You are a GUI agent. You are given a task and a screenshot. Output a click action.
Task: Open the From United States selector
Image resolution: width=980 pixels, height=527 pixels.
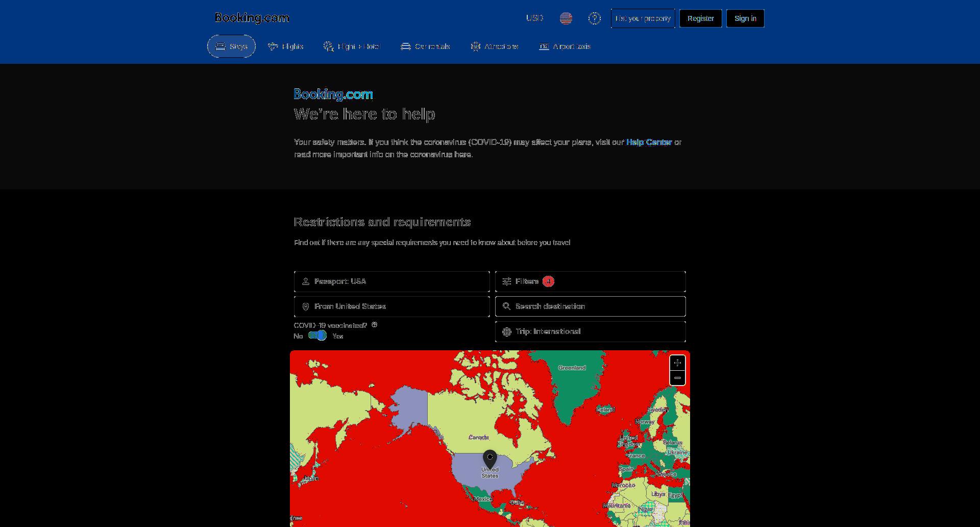[x=391, y=306]
